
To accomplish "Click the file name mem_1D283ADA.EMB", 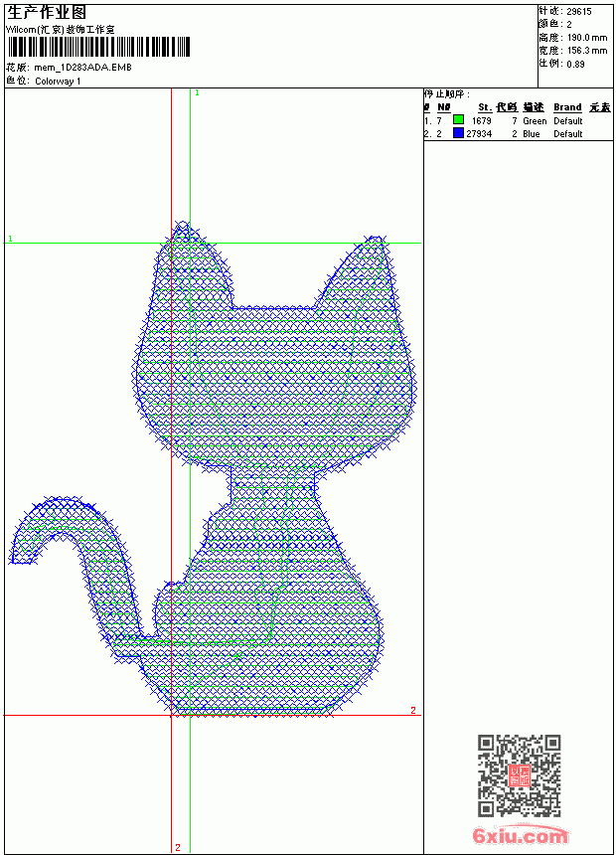I will tap(82, 68).
